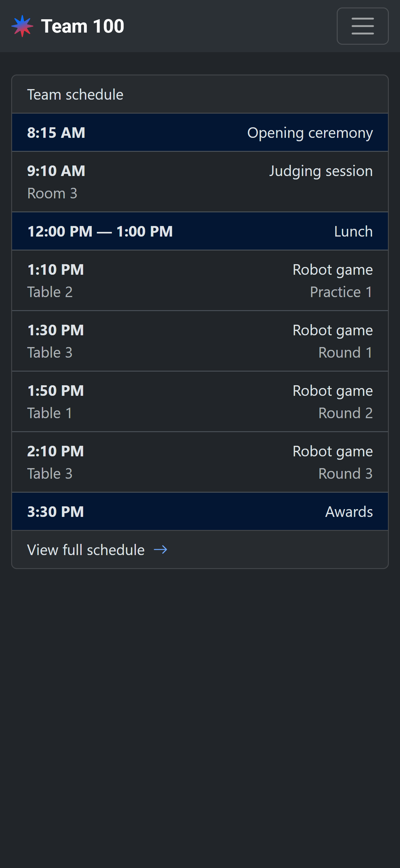The height and width of the screenshot is (868, 400).
Task: Click the Round 1 label
Action: (x=345, y=353)
